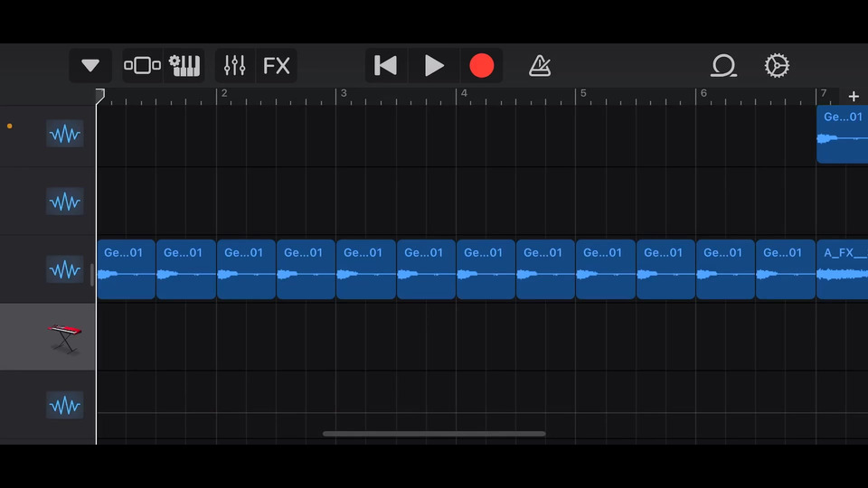Open the My Songs navigation dropdown arrow

coord(90,66)
